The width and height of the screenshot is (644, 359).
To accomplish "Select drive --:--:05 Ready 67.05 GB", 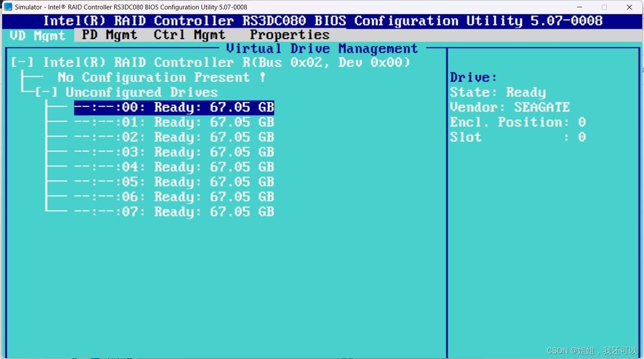I will click(174, 182).
